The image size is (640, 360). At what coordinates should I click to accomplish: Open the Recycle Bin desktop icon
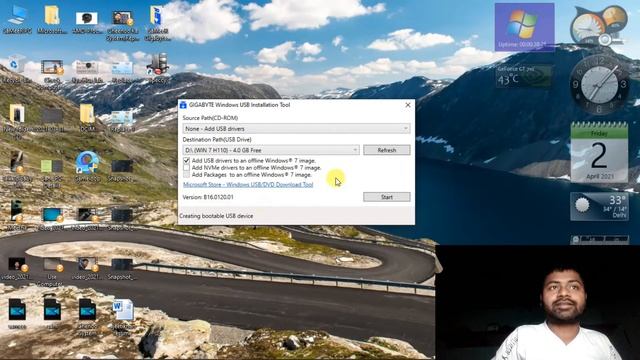click(x=16, y=70)
